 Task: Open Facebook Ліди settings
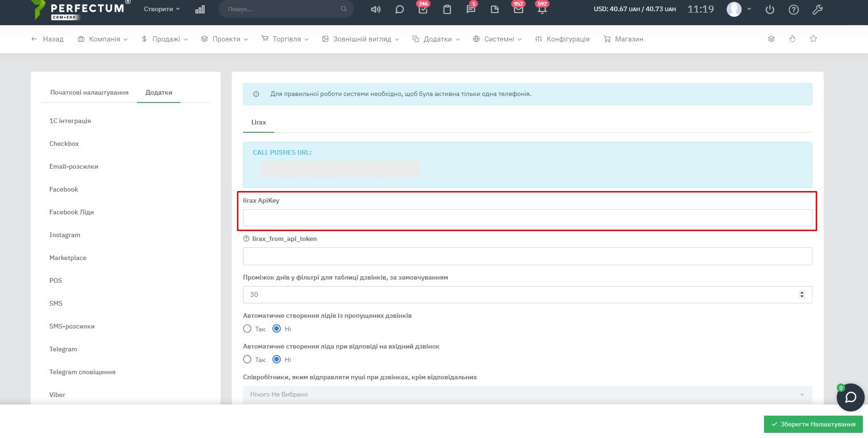[x=71, y=212]
